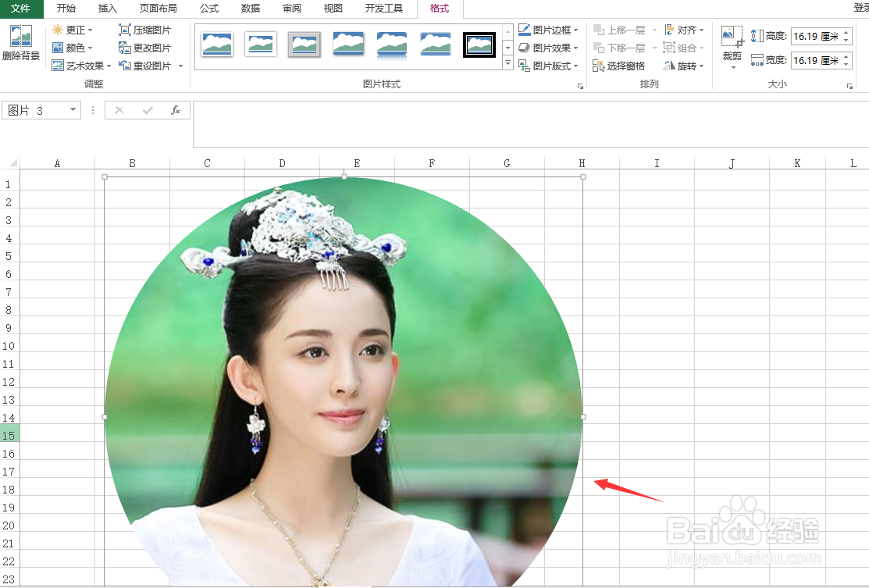869x588 pixels.
Task: Open the Align (对齐) menu
Action: tap(684, 30)
